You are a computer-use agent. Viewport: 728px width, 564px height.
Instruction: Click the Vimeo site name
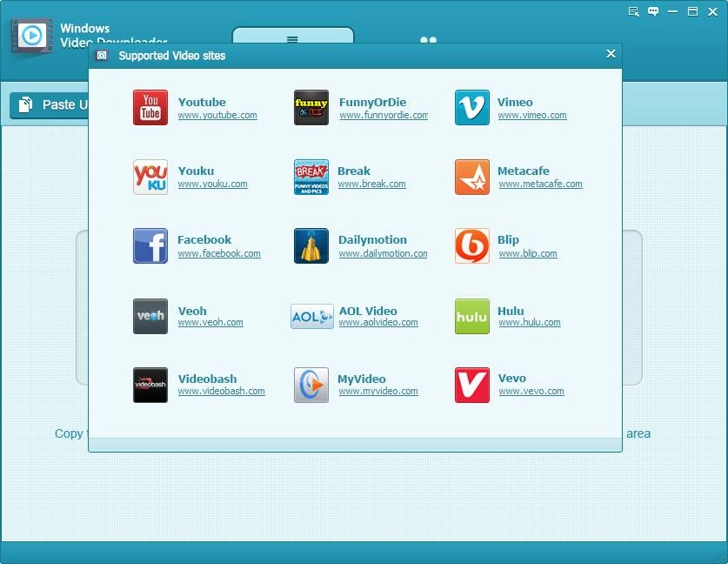(x=515, y=102)
